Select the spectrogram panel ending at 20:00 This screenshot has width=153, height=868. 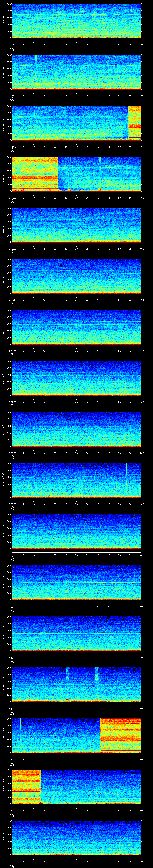pyautogui.click(x=77, y=276)
